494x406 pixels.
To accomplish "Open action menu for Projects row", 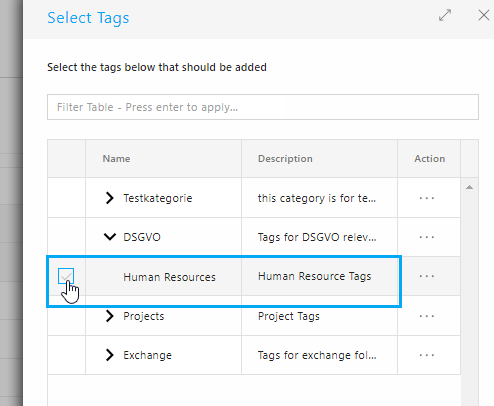I will [x=427, y=316].
